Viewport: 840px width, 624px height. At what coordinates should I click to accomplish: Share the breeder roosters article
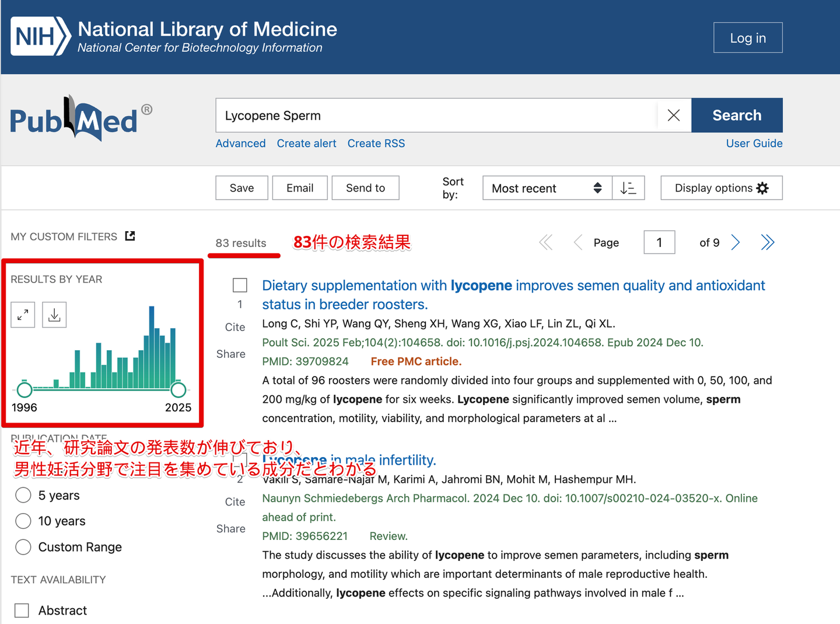point(231,354)
